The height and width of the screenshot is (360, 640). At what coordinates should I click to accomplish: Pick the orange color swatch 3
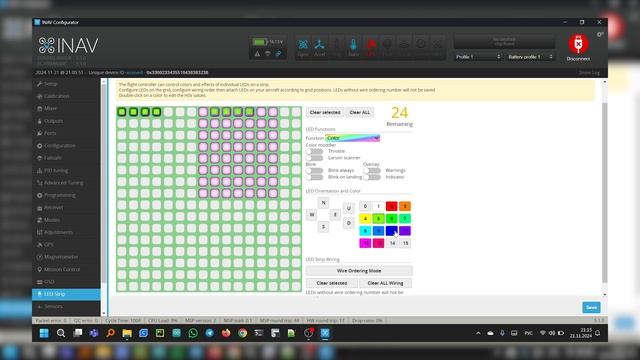coord(405,206)
